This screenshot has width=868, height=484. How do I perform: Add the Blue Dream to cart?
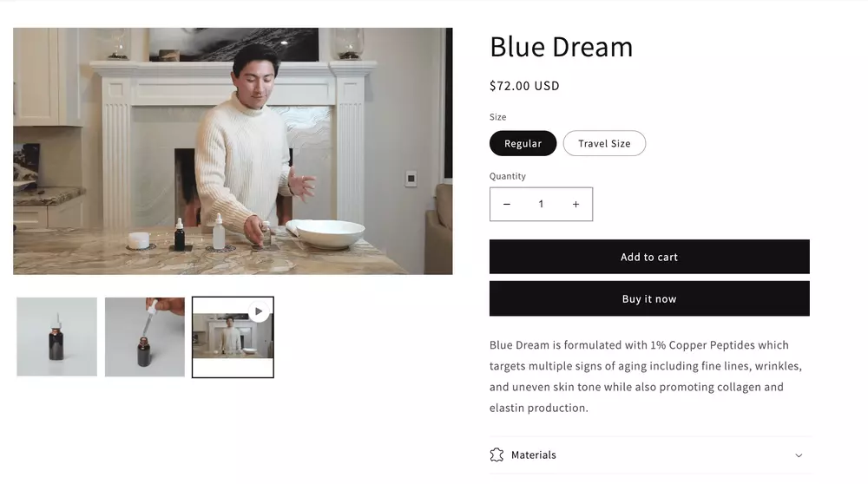tap(649, 257)
